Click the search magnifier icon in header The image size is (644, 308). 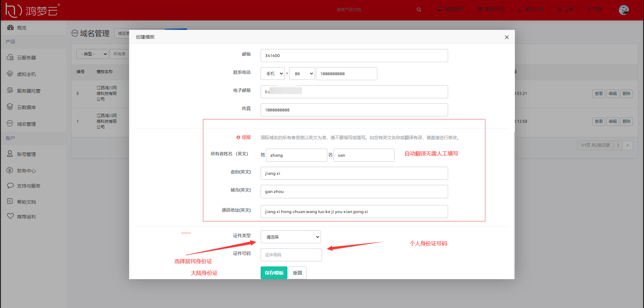(419, 9)
